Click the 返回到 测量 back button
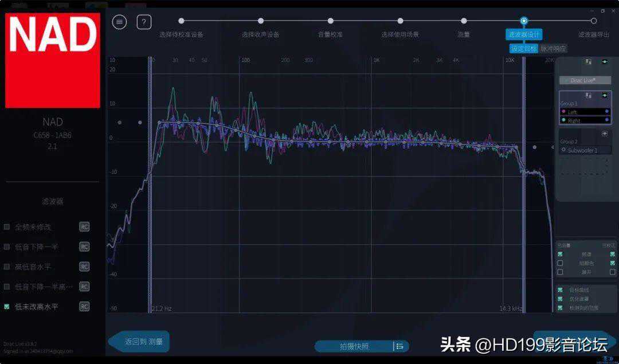Screen dimensions: 619x364 click(x=139, y=342)
